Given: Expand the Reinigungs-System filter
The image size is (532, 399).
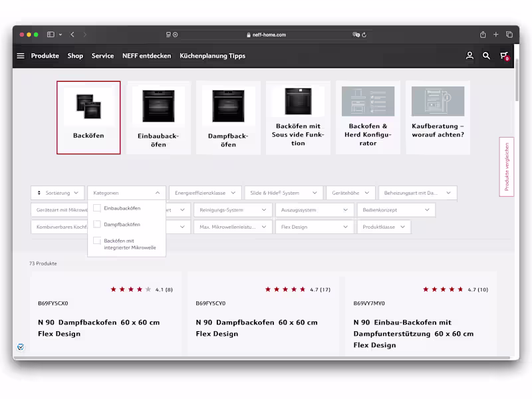Looking at the screenshot, I should pos(233,209).
